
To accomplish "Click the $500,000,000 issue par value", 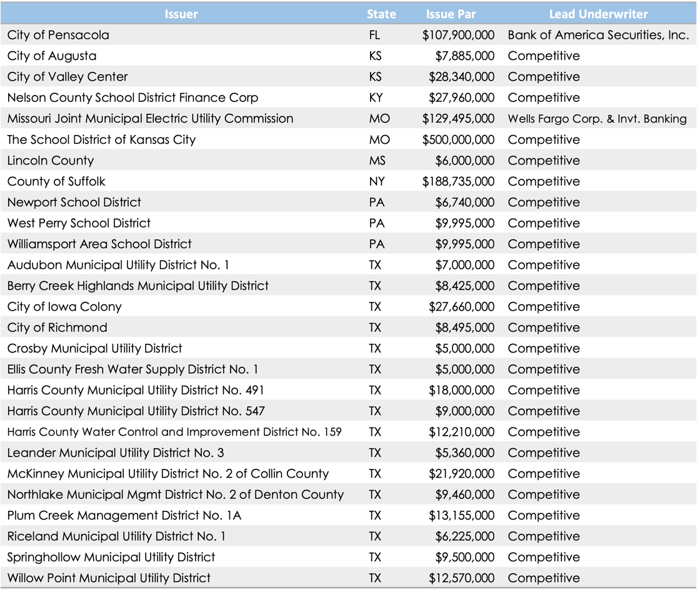I will pyautogui.click(x=458, y=139).
